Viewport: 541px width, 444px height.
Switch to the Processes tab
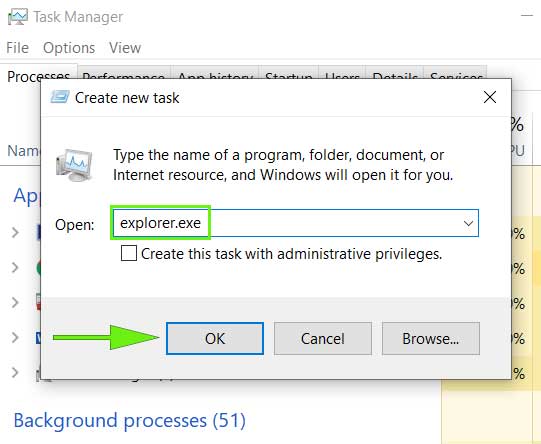(39, 76)
